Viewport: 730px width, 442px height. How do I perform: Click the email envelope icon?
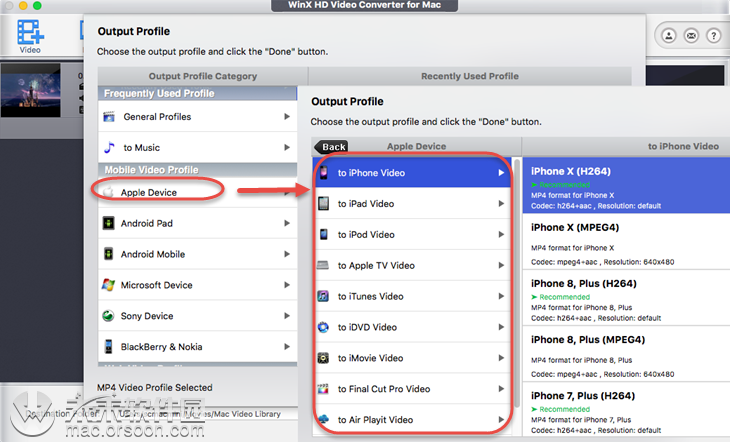coord(691,35)
